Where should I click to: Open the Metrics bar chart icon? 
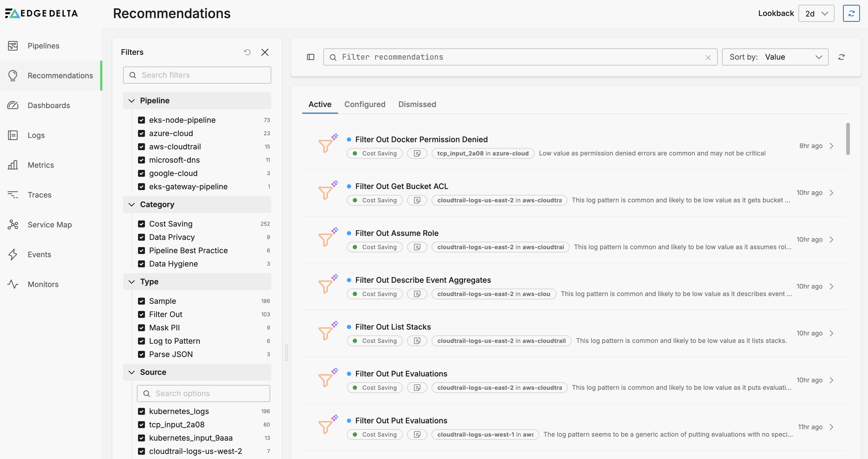(x=13, y=165)
